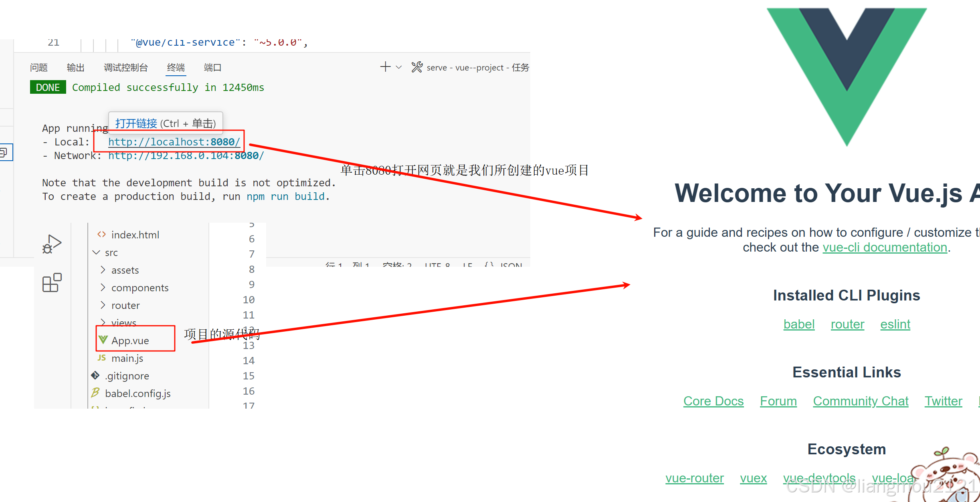Switch to the 调试控制台 panel tab
The height and width of the screenshot is (502, 980).
125,68
